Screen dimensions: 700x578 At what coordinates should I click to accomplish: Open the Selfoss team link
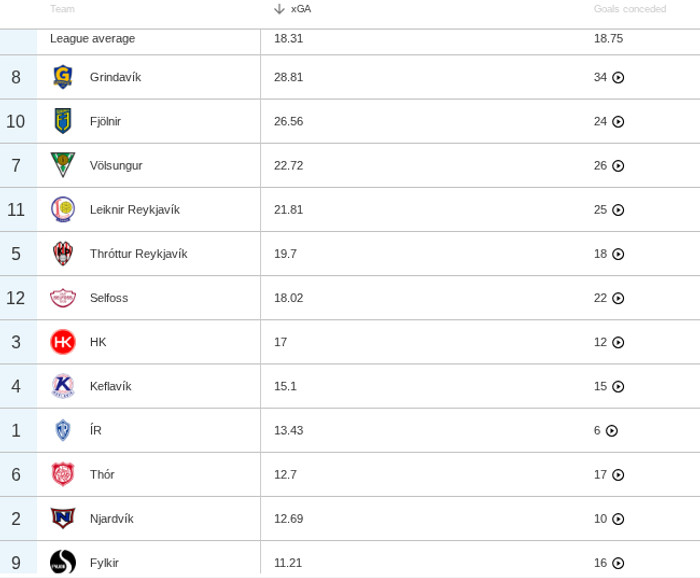tap(109, 298)
